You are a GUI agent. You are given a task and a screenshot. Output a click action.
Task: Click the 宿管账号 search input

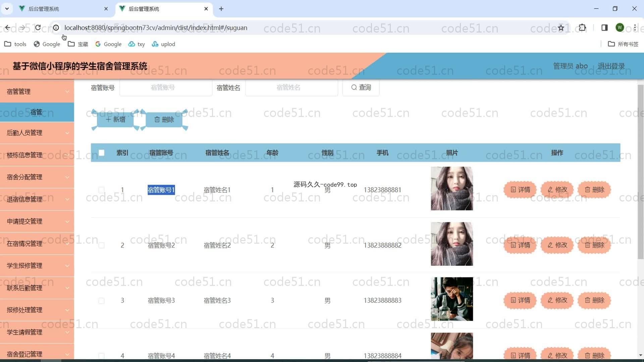[x=166, y=87]
